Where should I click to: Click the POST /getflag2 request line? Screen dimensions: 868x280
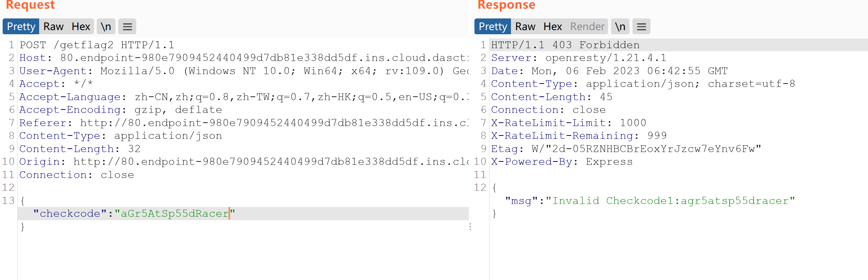(97, 45)
